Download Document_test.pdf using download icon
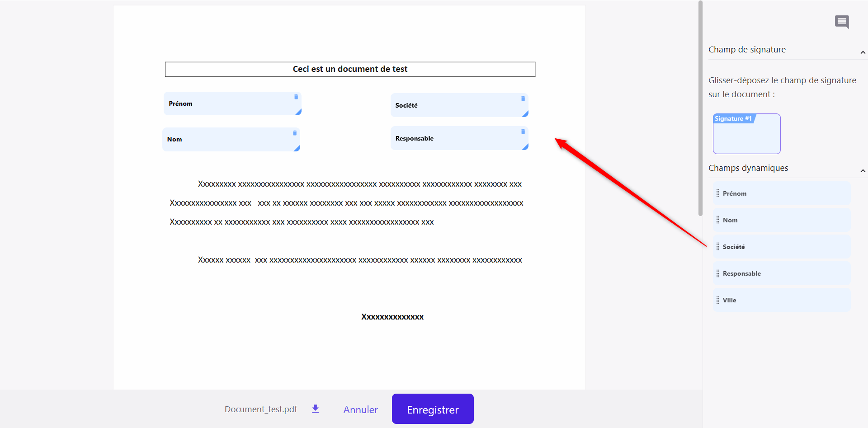The image size is (868, 428). (316, 409)
